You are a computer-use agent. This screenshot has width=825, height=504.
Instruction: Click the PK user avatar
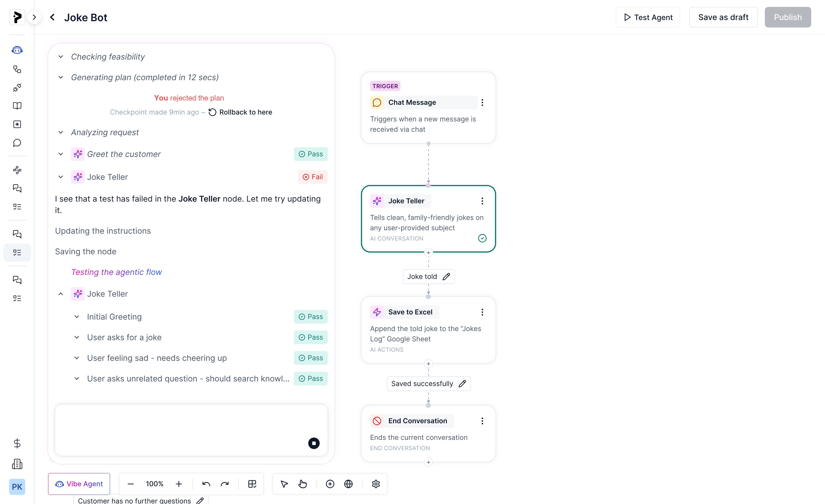17,487
